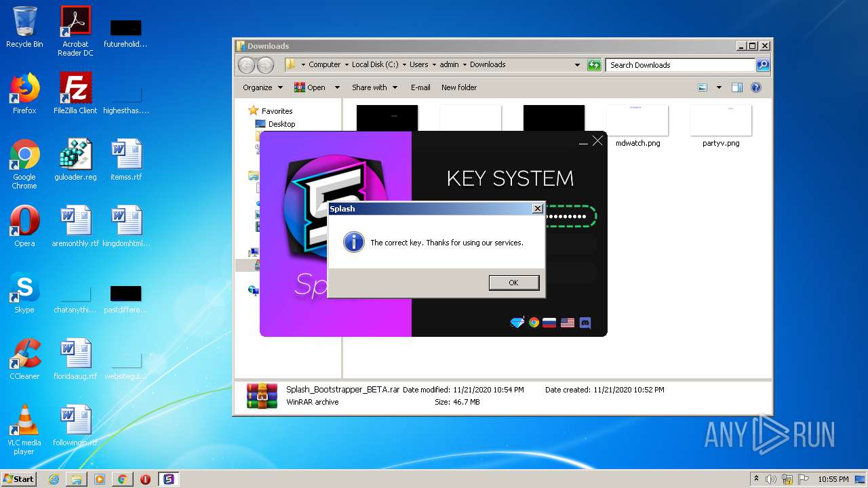Click the WinRAR archive icon in details pane
Viewport: 868px width, 488px height.
pyautogui.click(x=262, y=396)
